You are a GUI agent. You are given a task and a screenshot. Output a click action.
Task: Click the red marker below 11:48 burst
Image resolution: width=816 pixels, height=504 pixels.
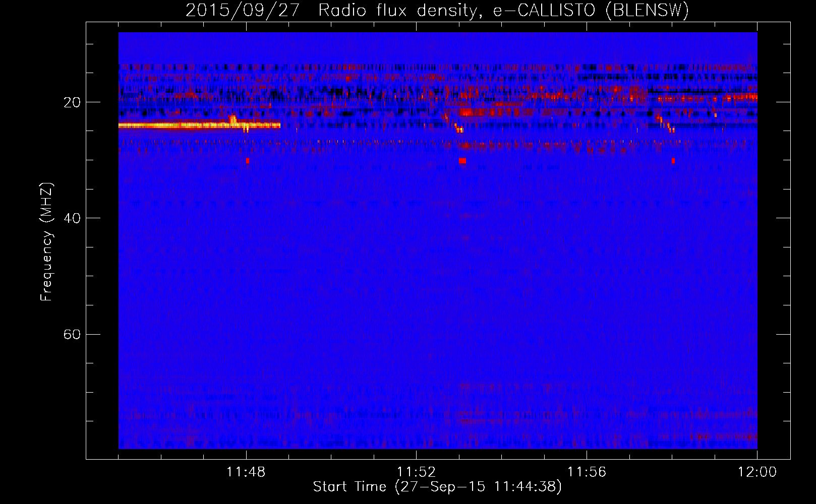tap(247, 161)
